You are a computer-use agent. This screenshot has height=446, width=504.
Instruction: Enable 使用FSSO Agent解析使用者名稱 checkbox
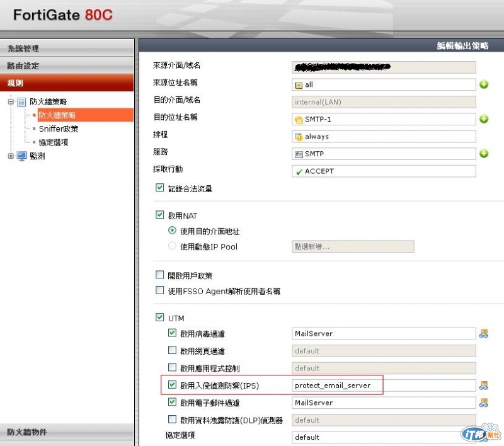coord(160,290)
